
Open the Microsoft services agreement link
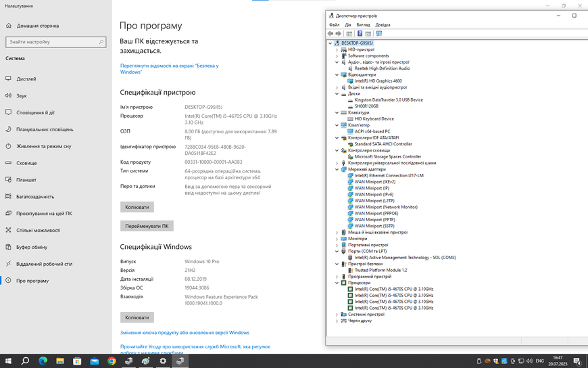coord(195,350)
